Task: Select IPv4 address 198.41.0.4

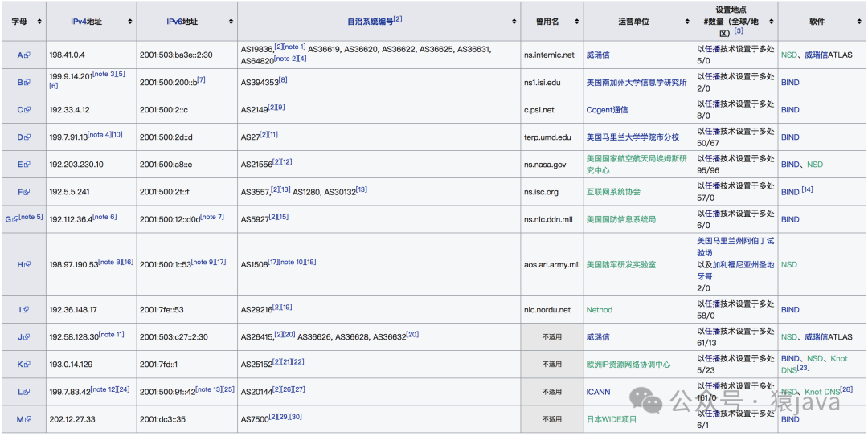Action: tap(67, 55)
